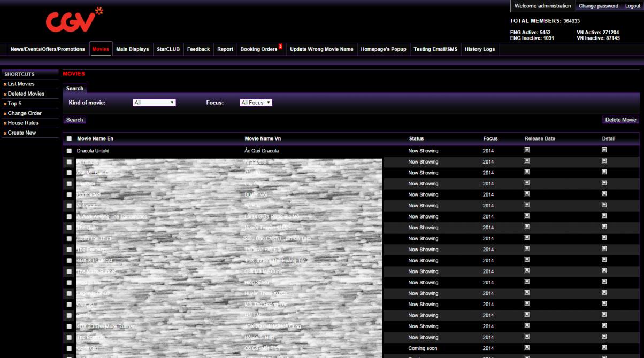
Task: Open the History Logs menu item
Action: [x=480, y=49]
